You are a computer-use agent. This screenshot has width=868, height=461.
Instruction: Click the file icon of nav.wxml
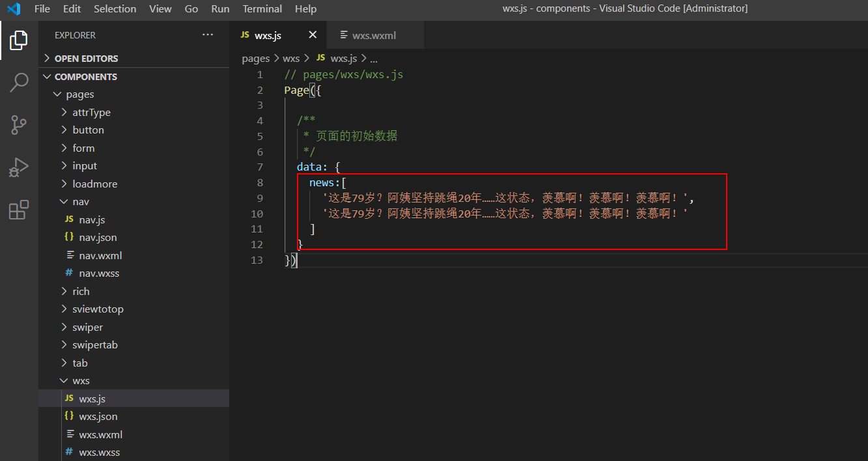click(70, 255)
